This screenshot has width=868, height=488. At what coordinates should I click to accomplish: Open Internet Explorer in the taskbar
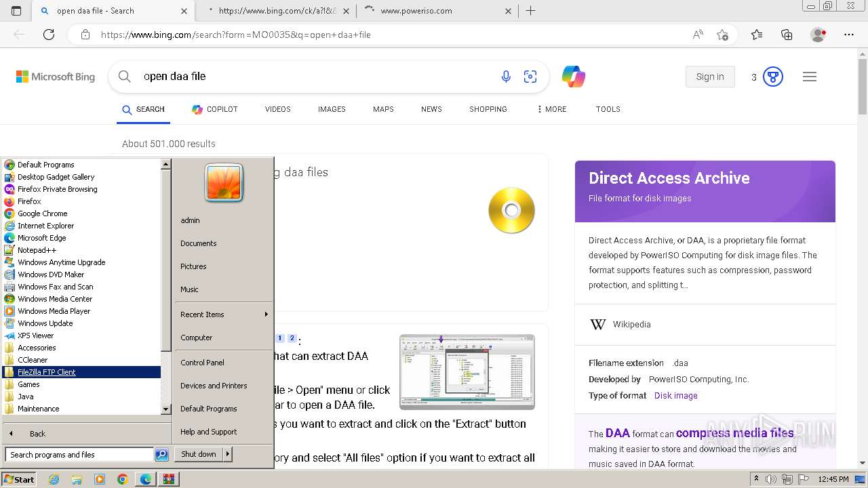tap(54, 479)
